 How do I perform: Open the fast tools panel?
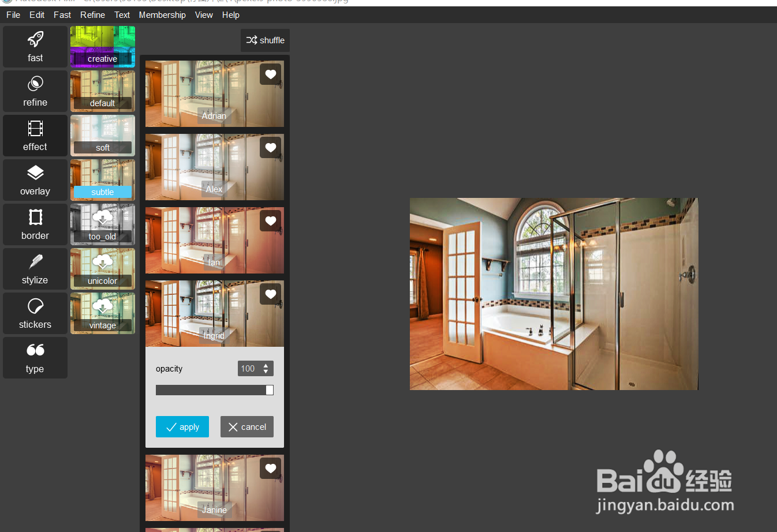(x=35, y=47)
